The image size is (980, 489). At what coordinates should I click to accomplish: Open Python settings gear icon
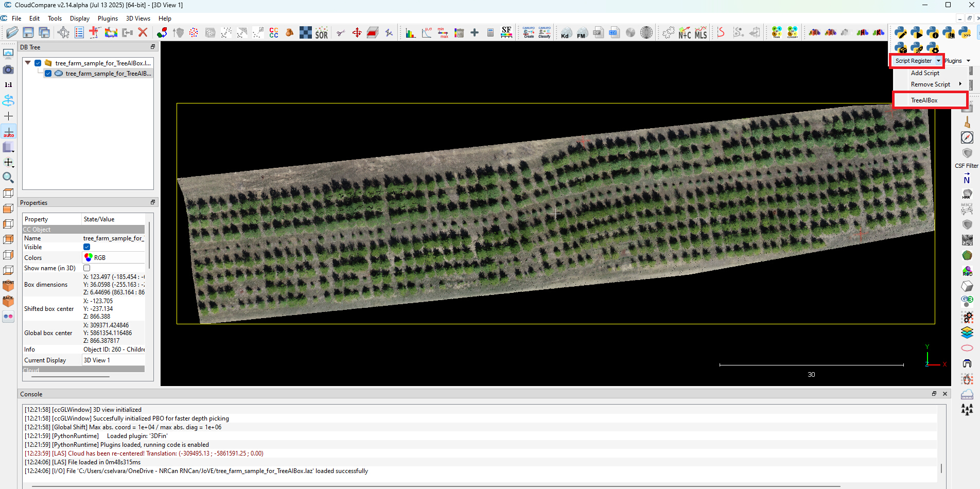click(932, 48)
